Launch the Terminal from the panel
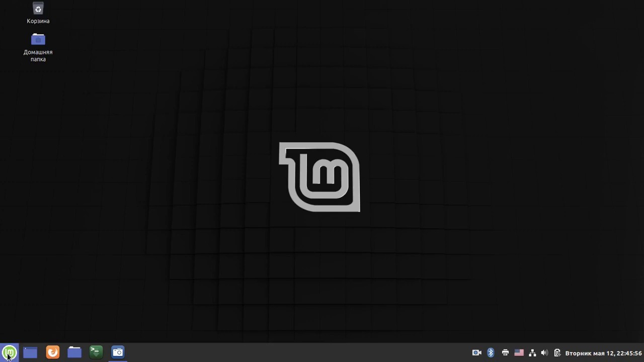 pyautogui.click(x=96, y=352)
